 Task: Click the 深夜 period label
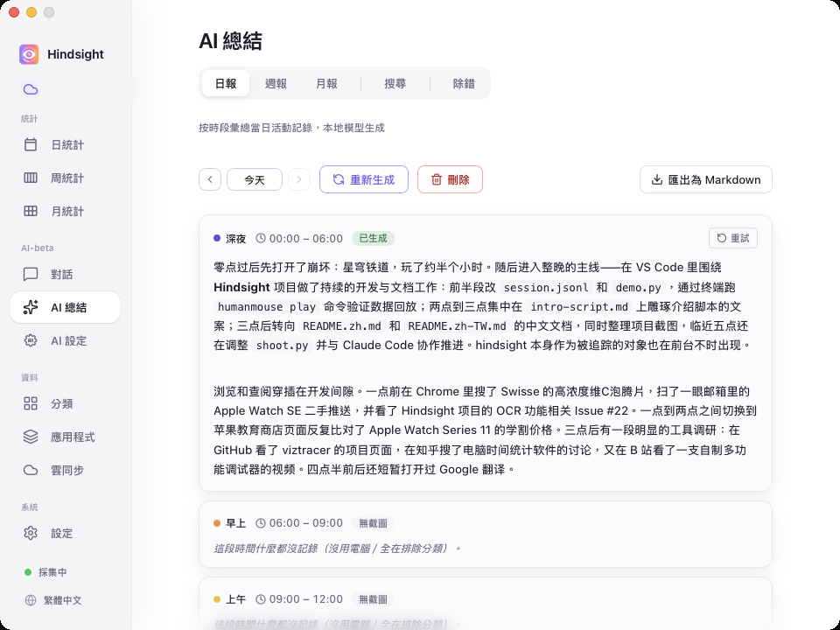pyautogui.click(x=235, y=238)
